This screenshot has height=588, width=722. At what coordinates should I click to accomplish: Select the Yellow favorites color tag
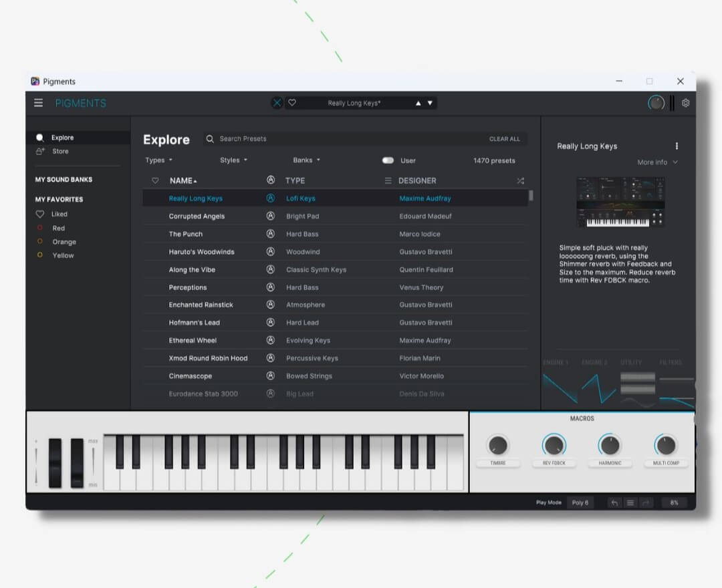click(62, 255)
